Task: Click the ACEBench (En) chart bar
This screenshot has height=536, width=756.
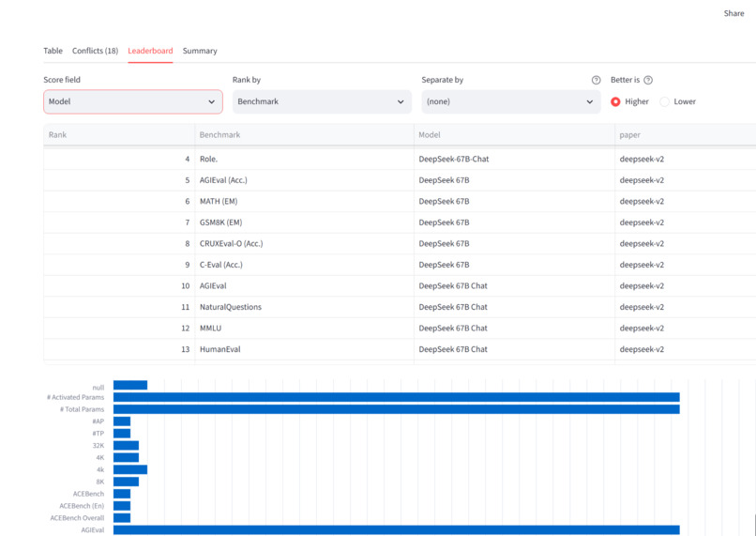Action: click(122, 506)
